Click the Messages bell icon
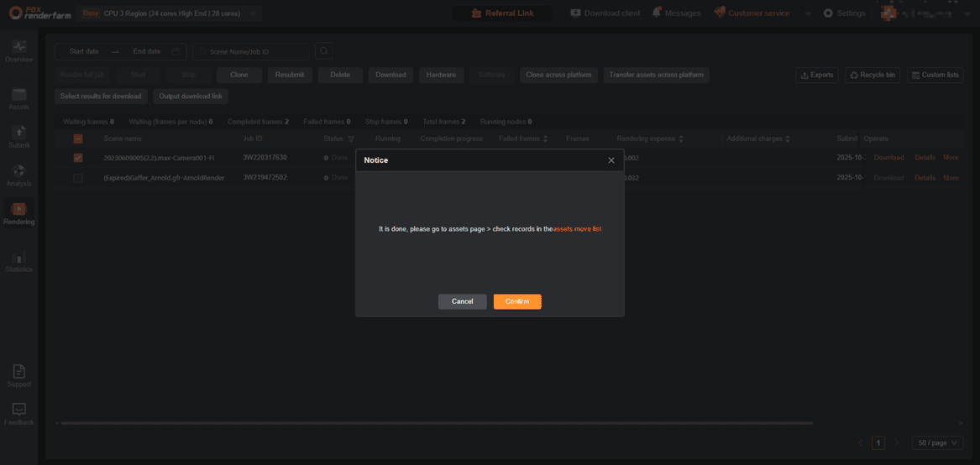Image resolution: width=980 pixels, height=465 pixels. (x=657, y=13)
